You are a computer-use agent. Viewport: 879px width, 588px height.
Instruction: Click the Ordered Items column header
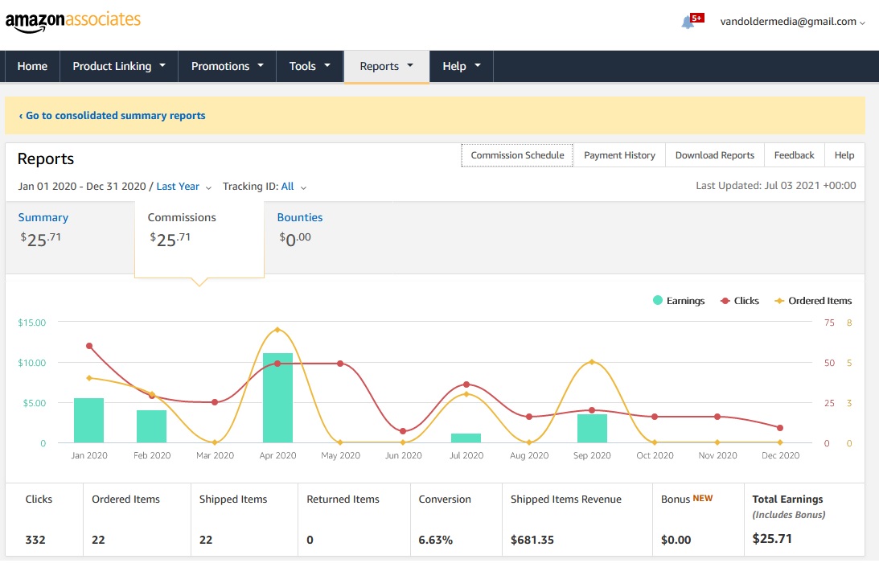pos(125,499)
